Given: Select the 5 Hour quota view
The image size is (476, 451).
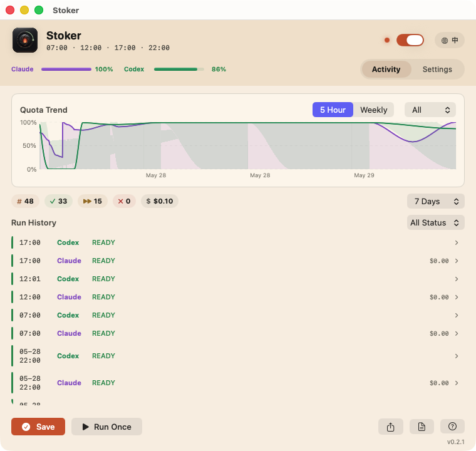Looking at the screenshot, I should tap(333, 110).
